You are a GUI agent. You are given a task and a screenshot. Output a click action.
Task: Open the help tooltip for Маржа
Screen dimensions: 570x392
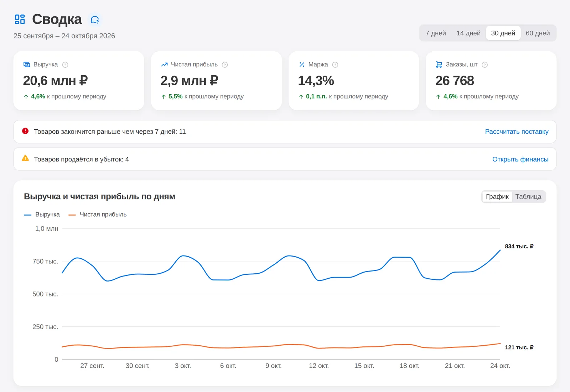point(335,65)
